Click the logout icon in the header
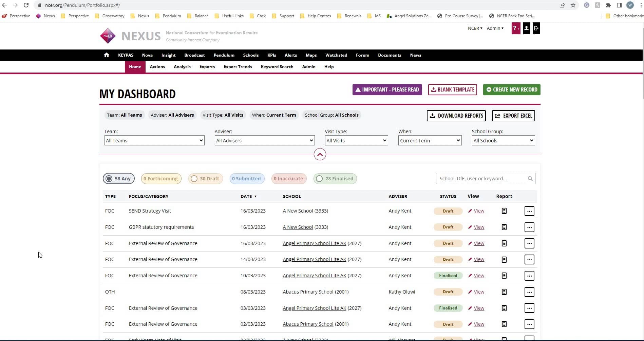Viewport: 644px width, 341px height. [536, 28]
